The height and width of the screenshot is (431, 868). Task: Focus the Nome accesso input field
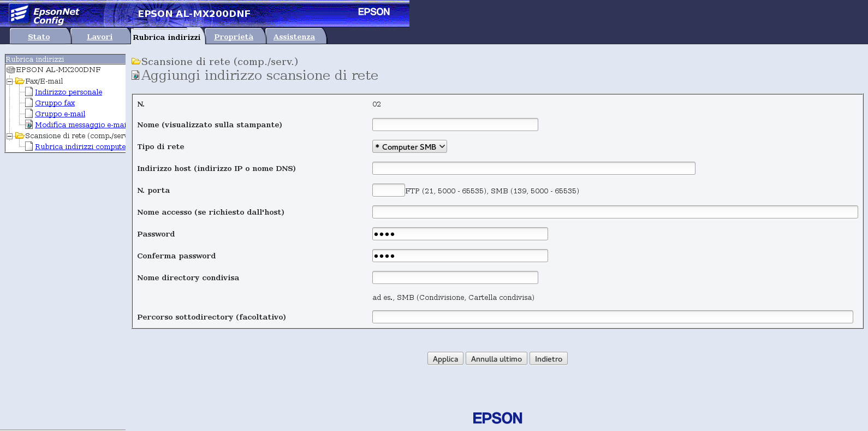[615, 212]
